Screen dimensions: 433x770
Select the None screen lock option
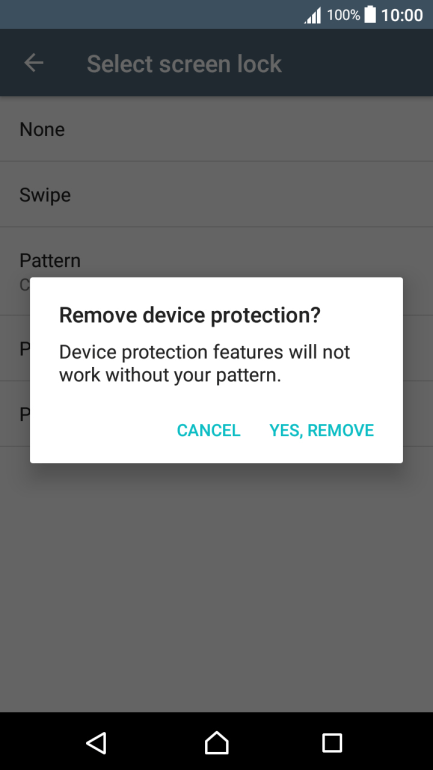click(216, 129)
